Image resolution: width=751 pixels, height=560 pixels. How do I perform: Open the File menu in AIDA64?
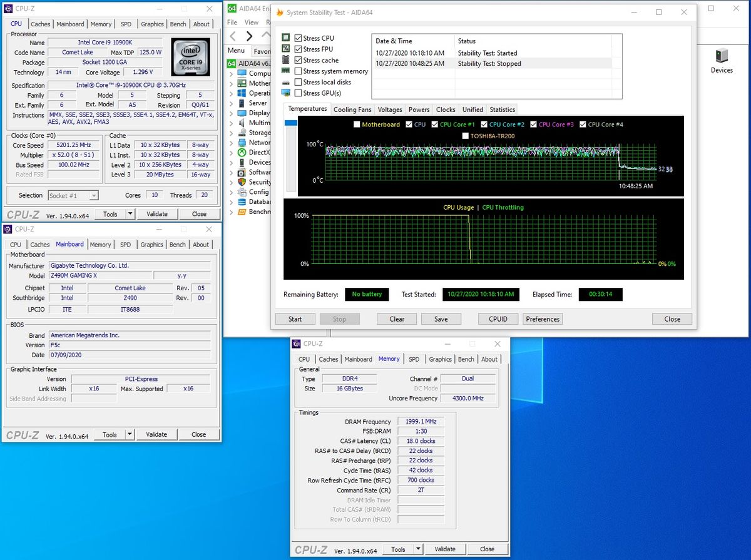point(232,23)
